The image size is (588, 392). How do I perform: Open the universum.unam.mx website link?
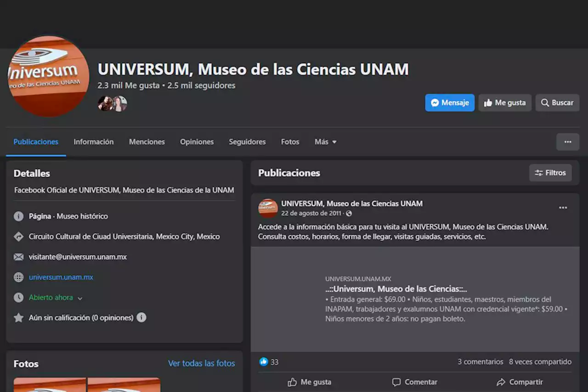(61, 277)
